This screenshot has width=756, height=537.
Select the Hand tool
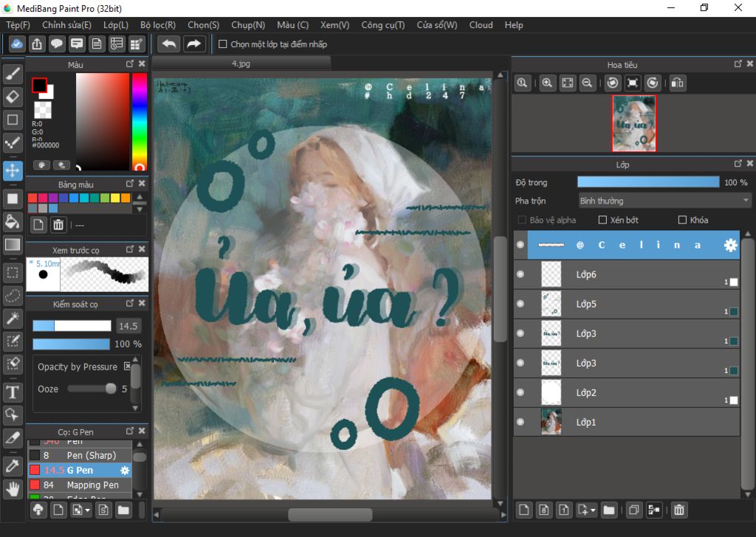click(x=13, y=489)
